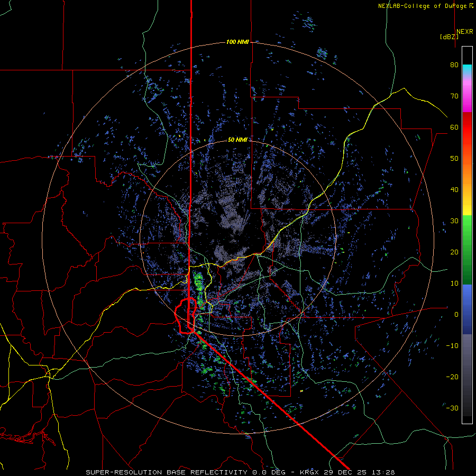Click the 50 value on dBZ scale
Image resolution: width=476 pixels, height=476 pixels.
[x=454, y=159]
